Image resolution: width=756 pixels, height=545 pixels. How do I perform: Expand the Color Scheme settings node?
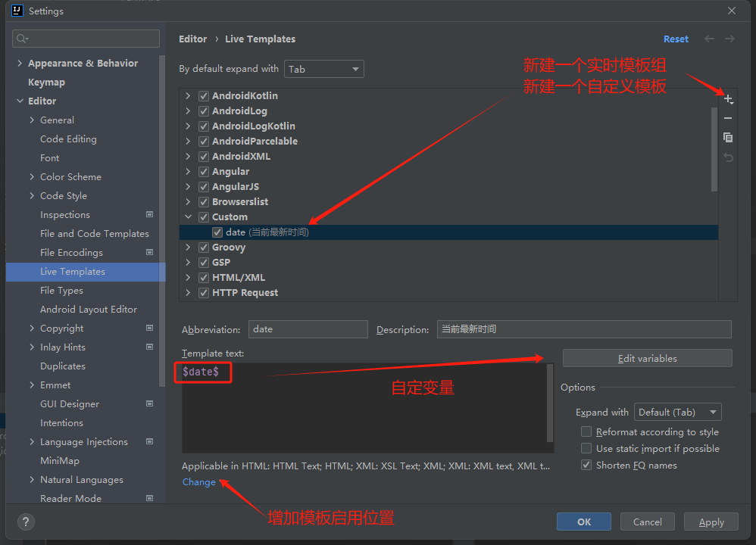(x=32, y=176)
